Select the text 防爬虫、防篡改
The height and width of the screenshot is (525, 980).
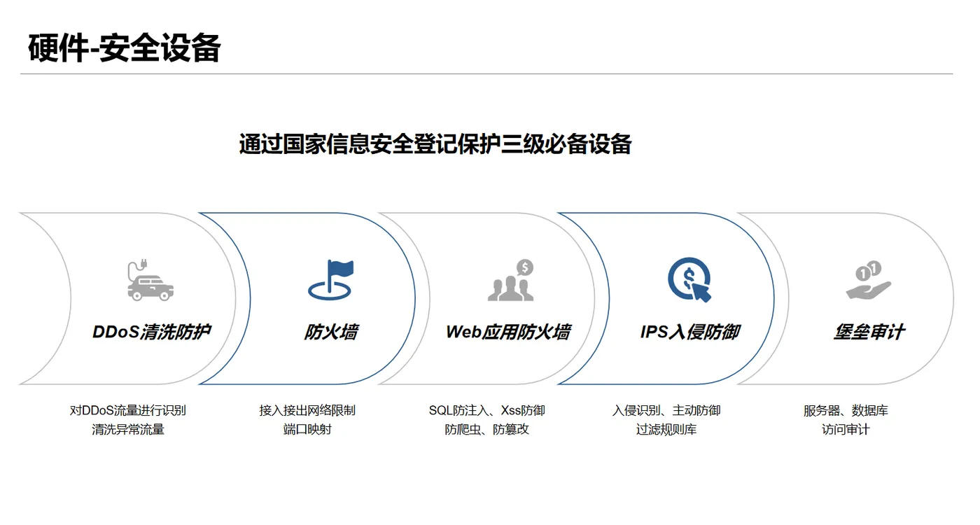[x=487, y=429]
